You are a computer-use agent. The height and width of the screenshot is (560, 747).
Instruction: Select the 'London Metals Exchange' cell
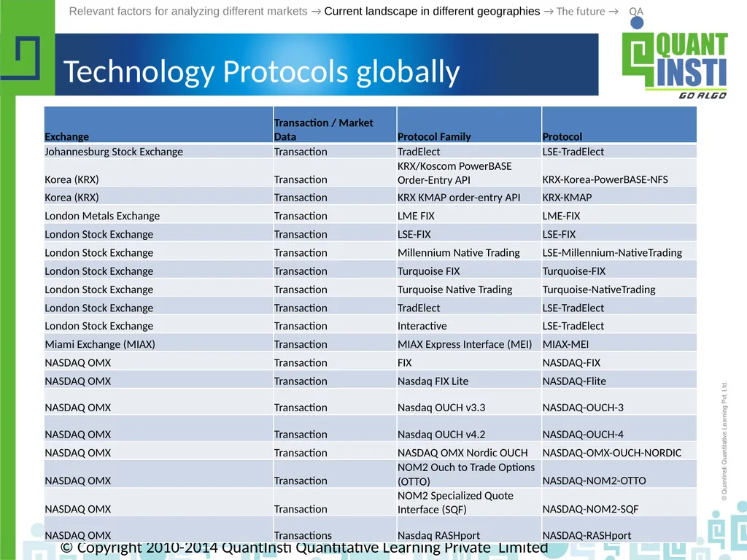[158, 216]
